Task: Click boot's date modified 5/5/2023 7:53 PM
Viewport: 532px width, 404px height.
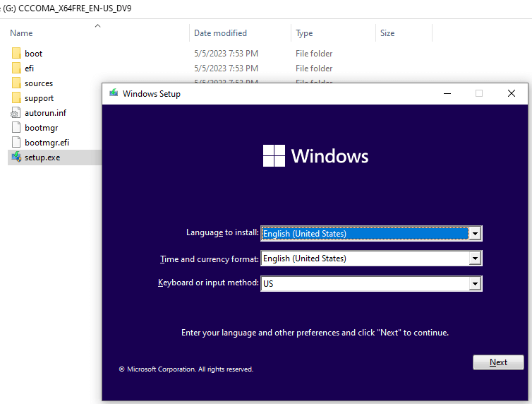Action: tap(226, 53)
